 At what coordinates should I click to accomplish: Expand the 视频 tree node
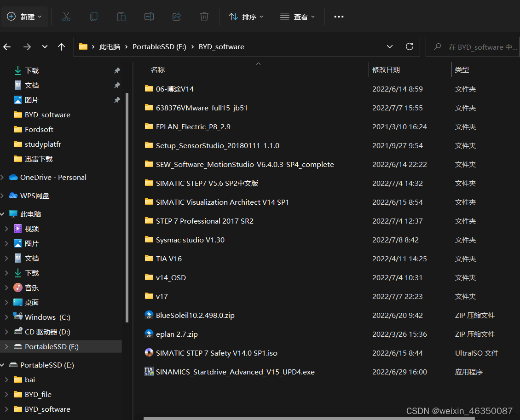click(6, 229)
